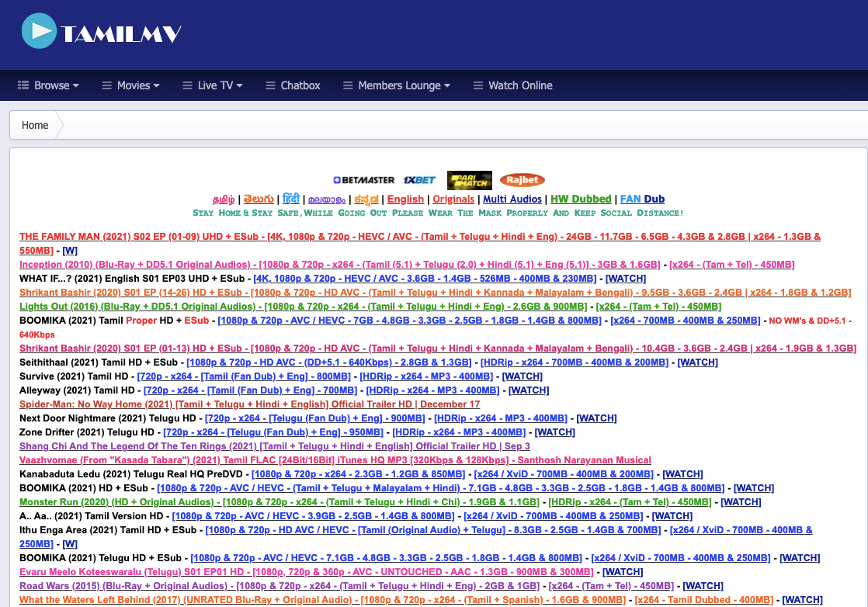Open Shang Chi official trailer link

275,446
